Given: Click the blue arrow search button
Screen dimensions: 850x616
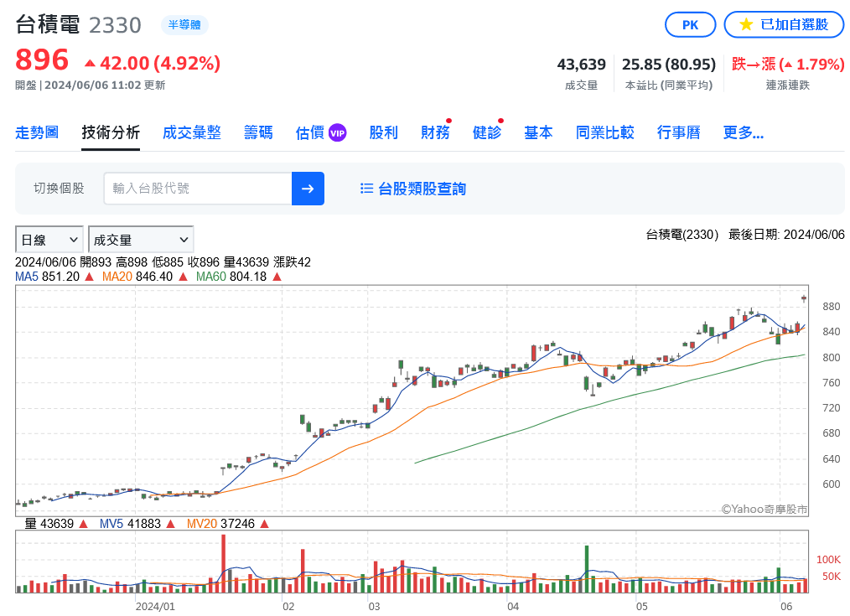Looking at the screenshot, I should coord(308,189).
